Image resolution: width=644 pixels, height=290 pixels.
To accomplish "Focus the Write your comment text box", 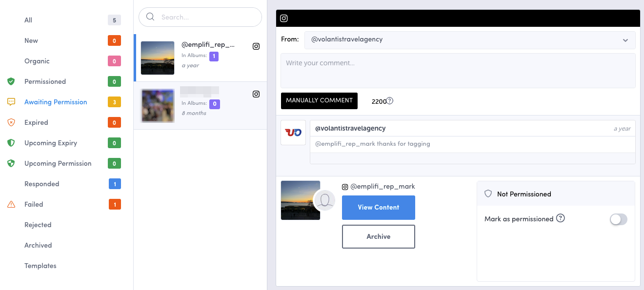I will [458, 71].
